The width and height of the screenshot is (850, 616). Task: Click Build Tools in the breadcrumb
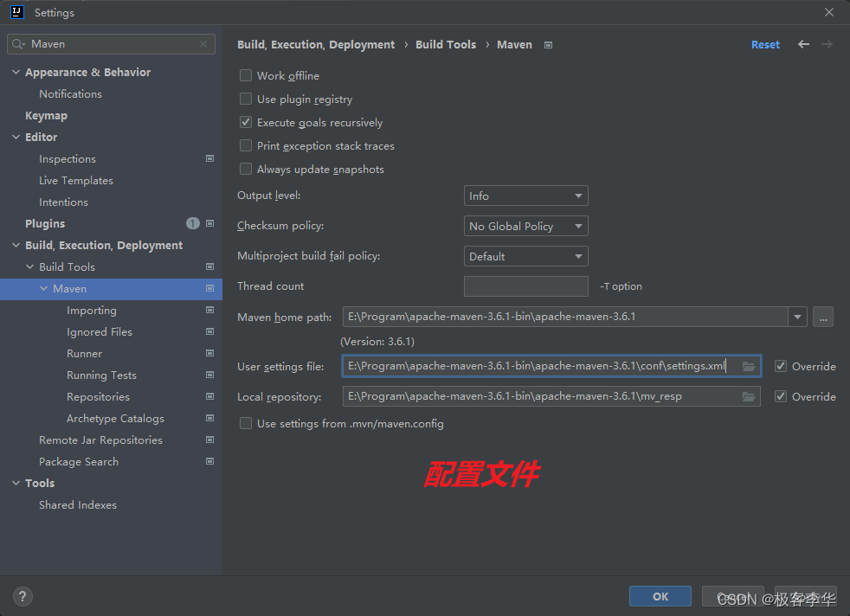click(446, 44)
